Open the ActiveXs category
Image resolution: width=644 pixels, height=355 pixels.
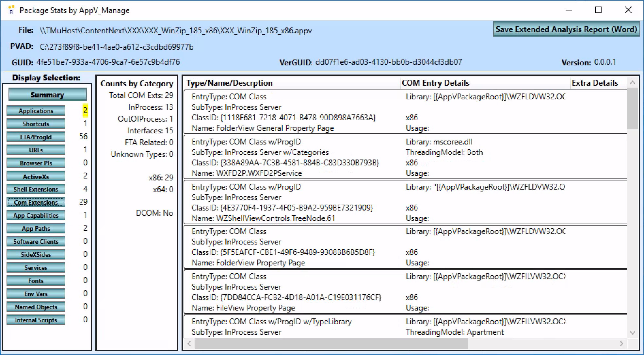point(36,177)
